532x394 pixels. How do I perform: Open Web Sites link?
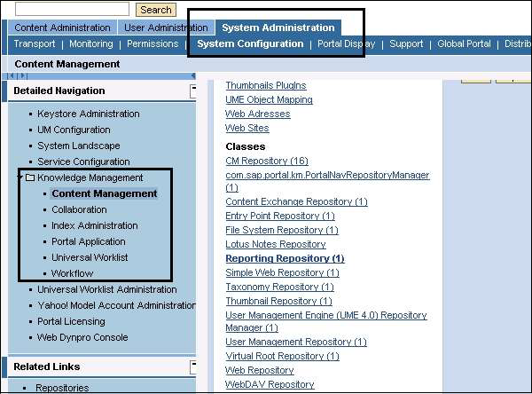coord(247,129)
